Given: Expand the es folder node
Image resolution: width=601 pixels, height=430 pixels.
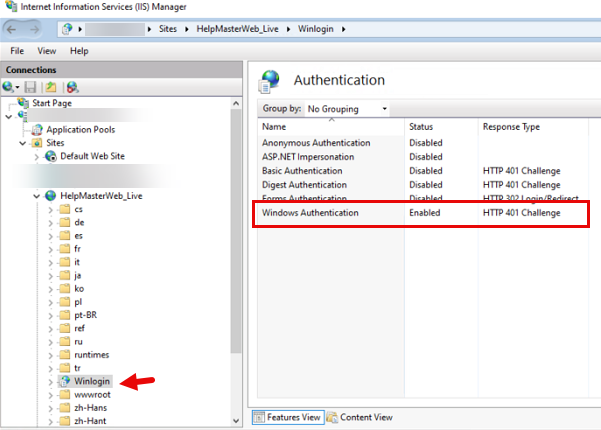Looking at the screenshot, I should click(50, 236).
